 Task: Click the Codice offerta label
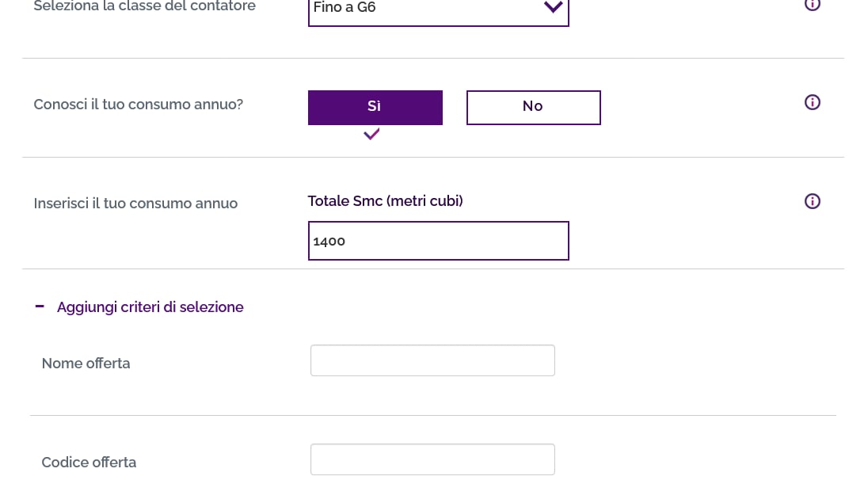[89, 463]
